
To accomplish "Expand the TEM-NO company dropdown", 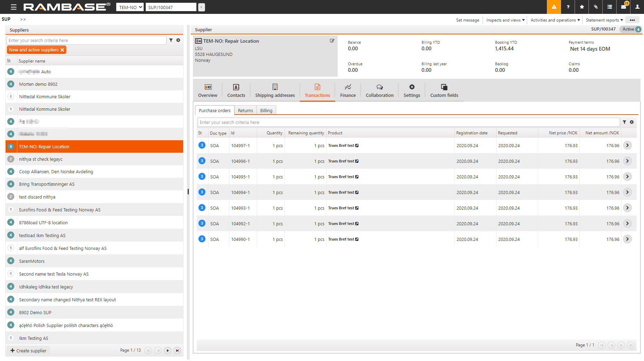I will (x=130, y=7).
